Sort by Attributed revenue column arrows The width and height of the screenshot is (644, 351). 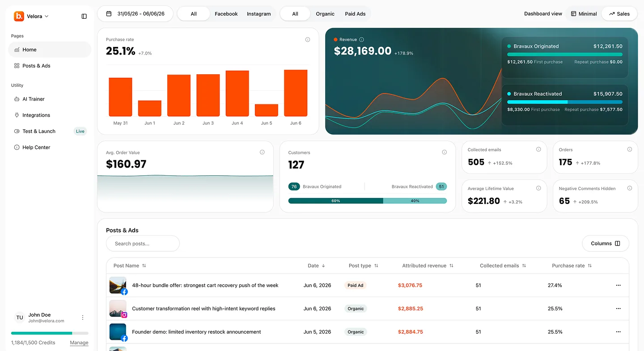pyautogui.click(x=451, y=266)
